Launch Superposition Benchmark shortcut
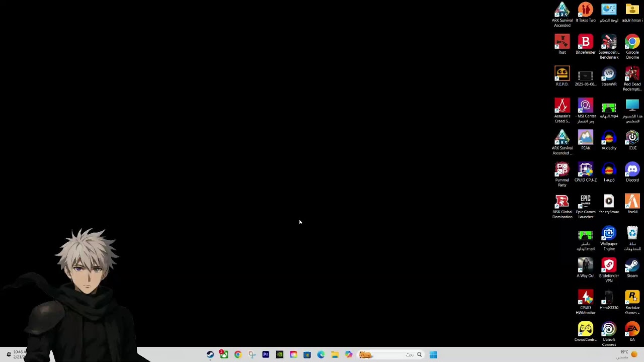 [x=609, y=47]
